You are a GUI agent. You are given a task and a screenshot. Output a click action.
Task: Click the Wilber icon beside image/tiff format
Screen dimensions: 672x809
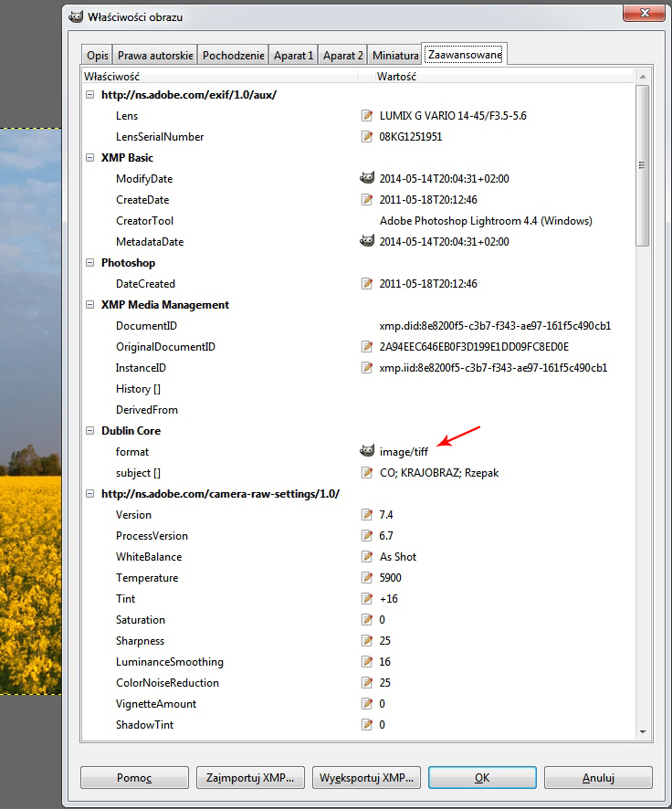(x=367, y=451)
